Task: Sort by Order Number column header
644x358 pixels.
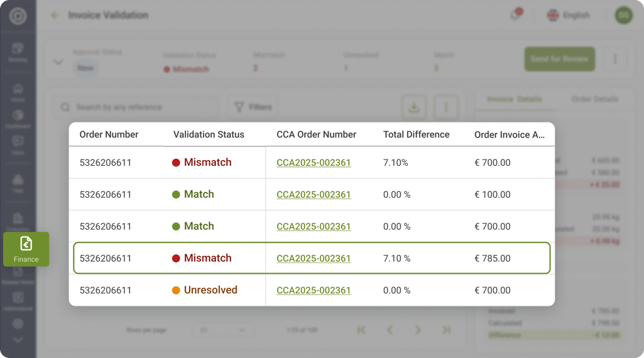Action: pos(109,134)
